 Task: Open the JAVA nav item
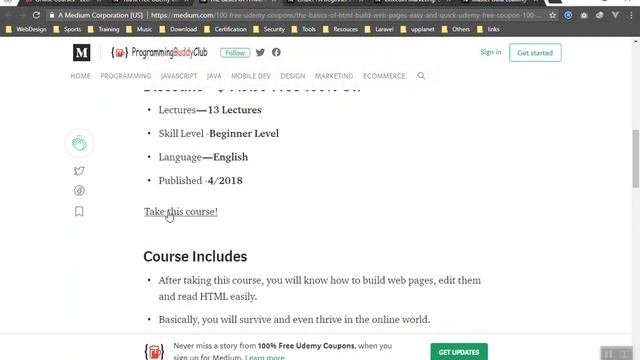pyautogui.click(x=214, y=76)
